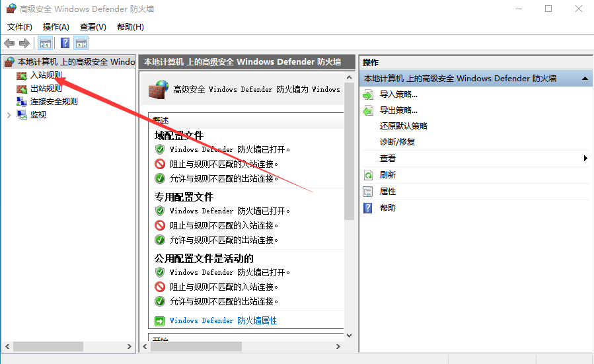Click the 属性 properties icon

(x=368, y=192)
